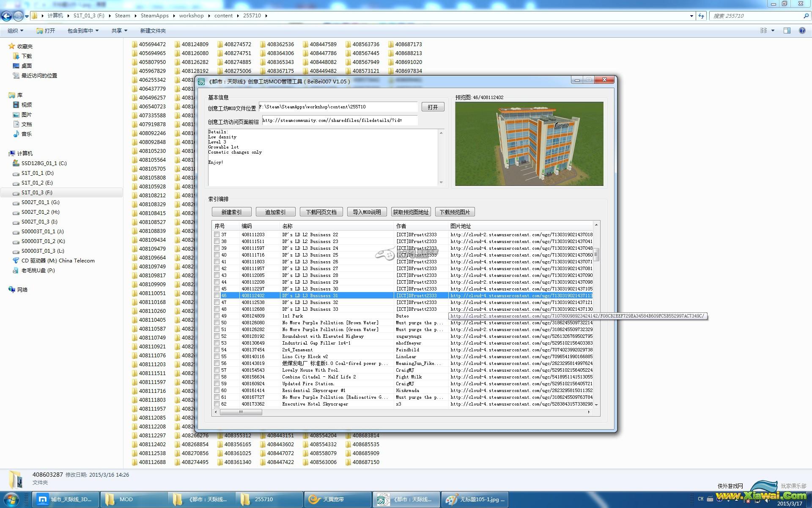Select folder 408112688 at list bottom
This screenshot has height=508, width=812.
[149, 462]
